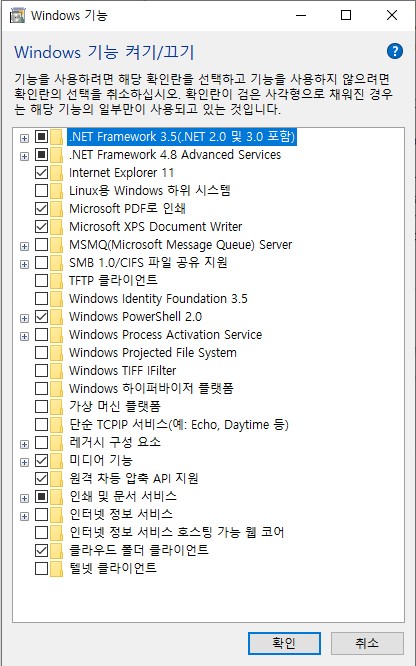Click folder icon beside 텔넷 클라이언트
The height and width of the screenshot is (666, 416).
56,568
